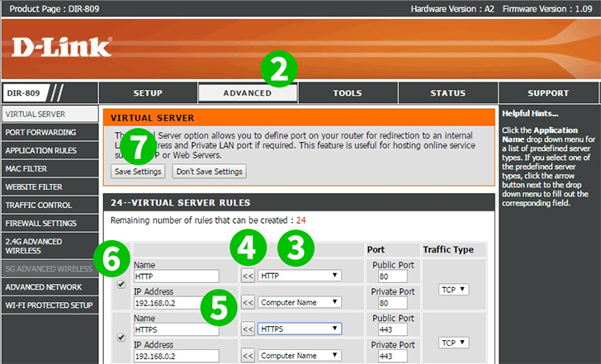Open the HTTP application name dropdown
This screenshot has width=601, height=364.
click(x=300, y=276)
